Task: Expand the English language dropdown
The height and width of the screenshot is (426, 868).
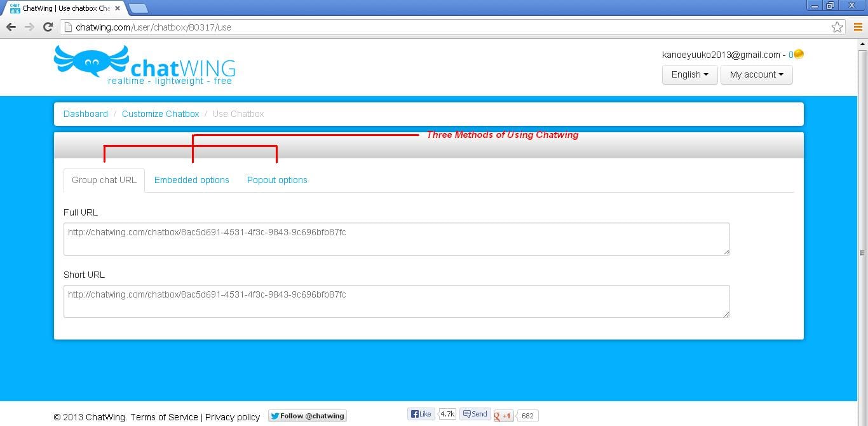Action: pos(689,74)
